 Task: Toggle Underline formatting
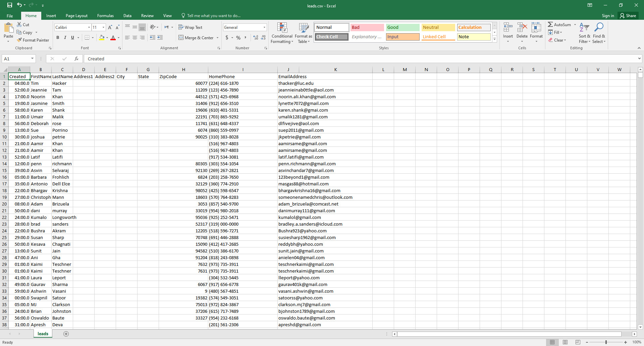(x=72, y=38)
